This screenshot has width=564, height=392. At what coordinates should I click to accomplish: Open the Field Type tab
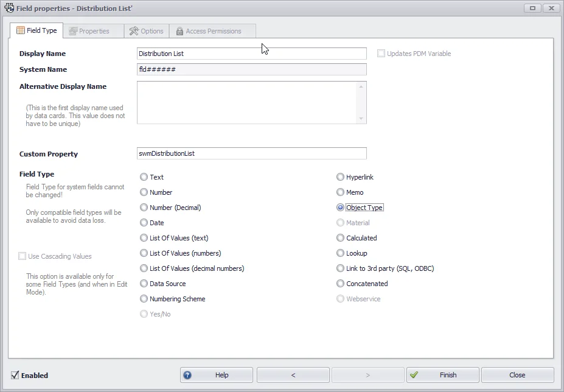coord(37,30)
